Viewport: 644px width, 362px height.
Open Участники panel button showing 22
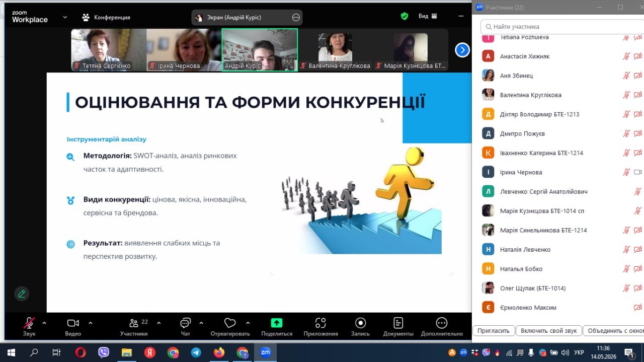(134, 326)
